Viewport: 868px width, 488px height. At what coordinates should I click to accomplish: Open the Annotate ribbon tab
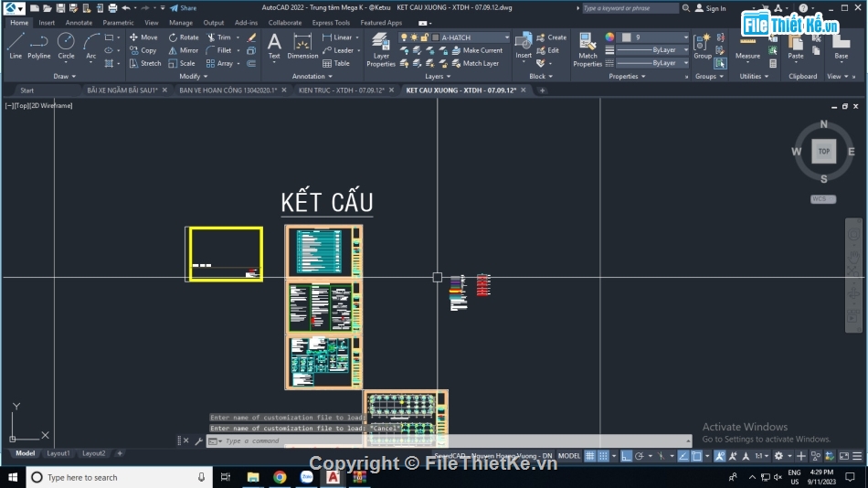(x=79, y=23)
